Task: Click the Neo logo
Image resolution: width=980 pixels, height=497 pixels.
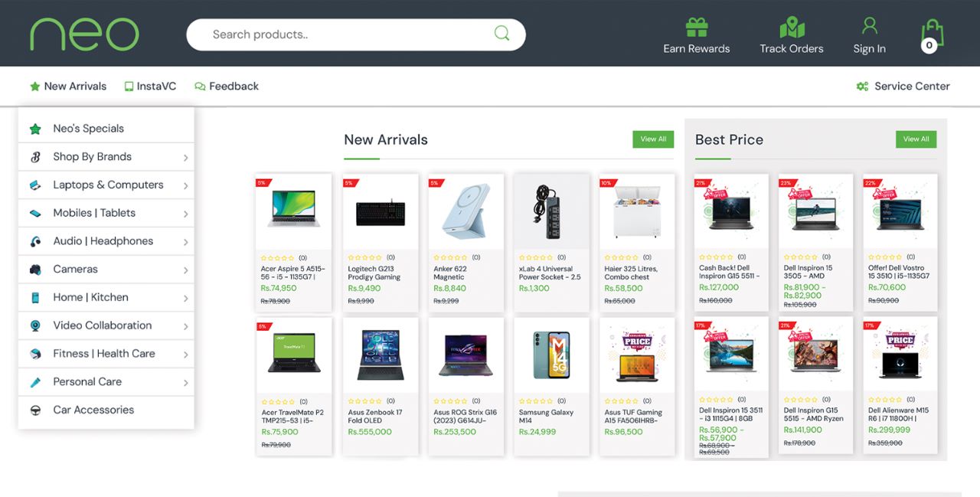Action: pos(84,34)
